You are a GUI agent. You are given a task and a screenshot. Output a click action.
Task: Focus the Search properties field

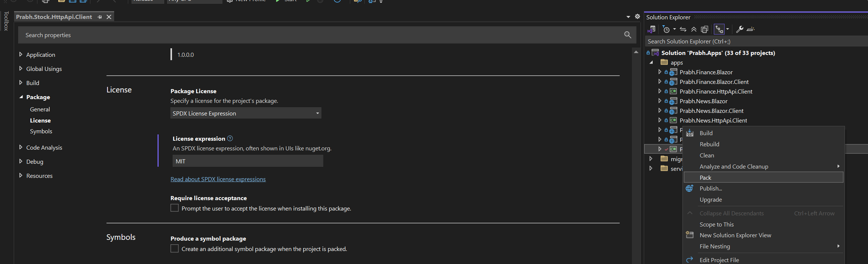(327, 35)
